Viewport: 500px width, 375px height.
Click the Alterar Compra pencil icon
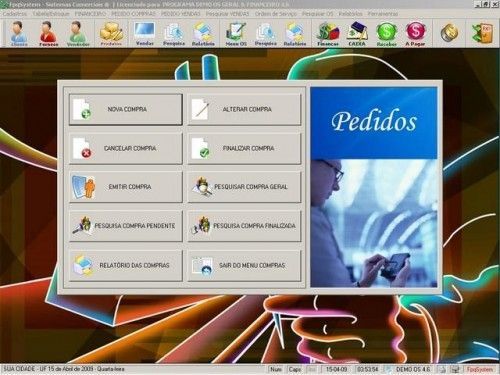[200, 109]
